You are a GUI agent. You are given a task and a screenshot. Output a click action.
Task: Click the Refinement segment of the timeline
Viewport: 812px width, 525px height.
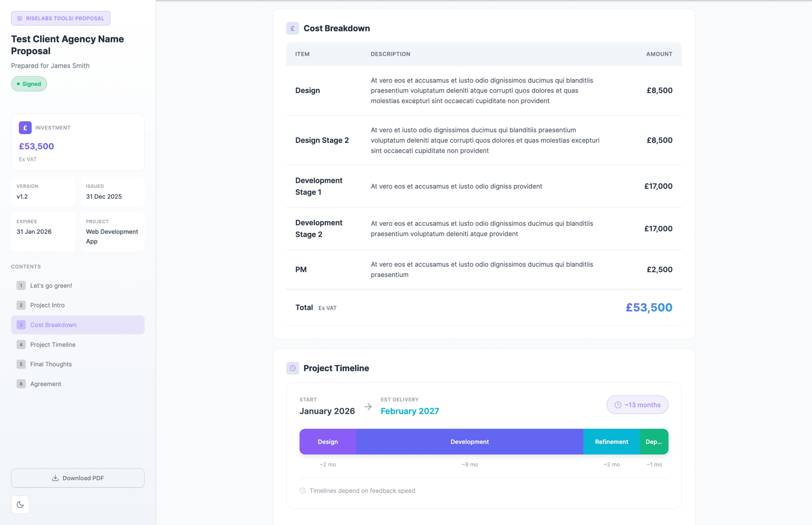point(612,442)
